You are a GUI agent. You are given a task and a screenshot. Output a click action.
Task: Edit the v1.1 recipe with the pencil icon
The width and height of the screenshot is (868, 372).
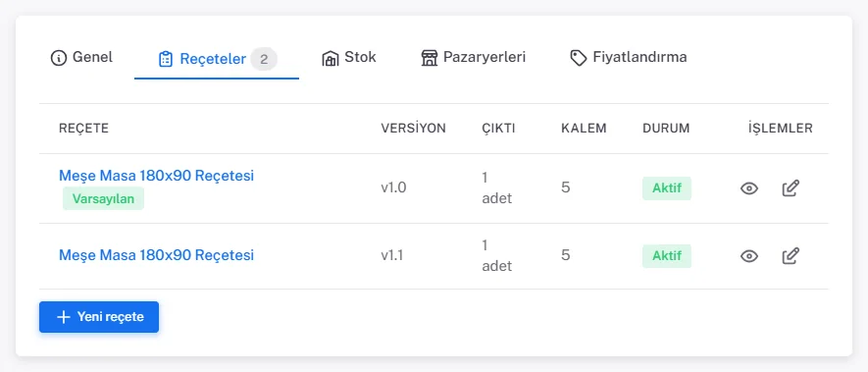tap(791, 256)
